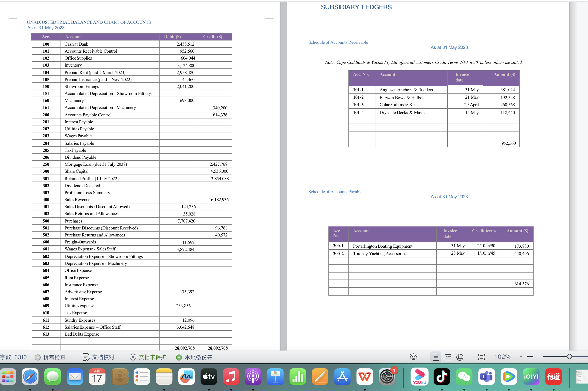Open System Settings with the update badge

click(x=387, y=377)
